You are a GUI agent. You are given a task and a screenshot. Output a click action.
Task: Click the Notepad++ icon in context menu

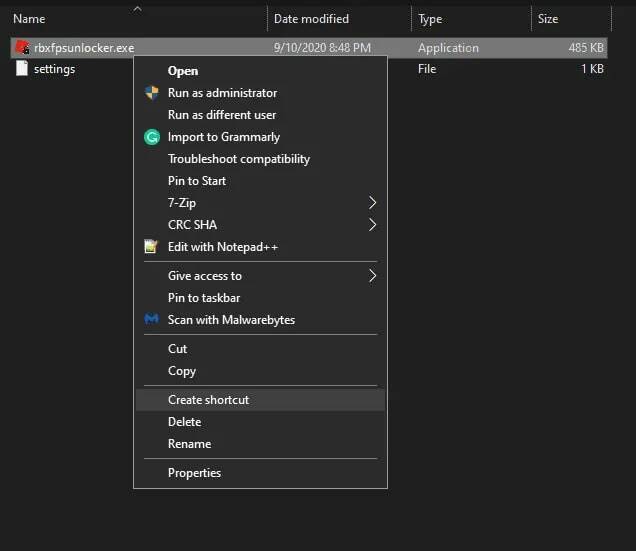pyautogui.click(x=152, y=247)
